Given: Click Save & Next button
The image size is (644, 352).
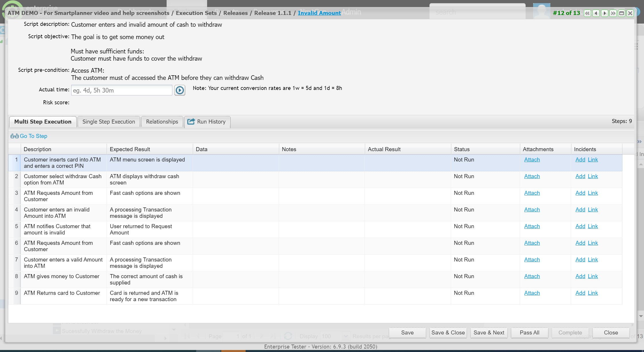Looking at the screenshot, I should pyautogui.click(x=489, y=332).
